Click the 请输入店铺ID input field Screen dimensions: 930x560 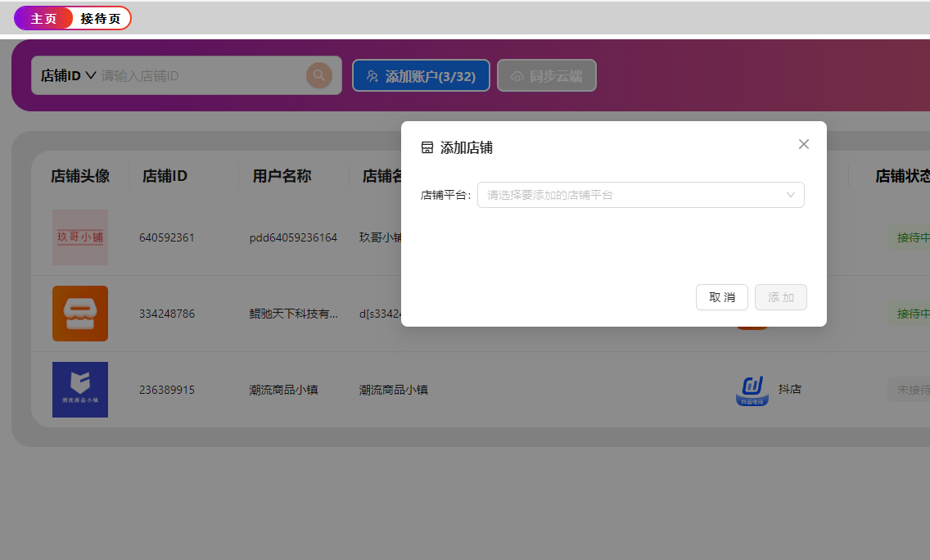pyautogui.click(x=201, y=75)
